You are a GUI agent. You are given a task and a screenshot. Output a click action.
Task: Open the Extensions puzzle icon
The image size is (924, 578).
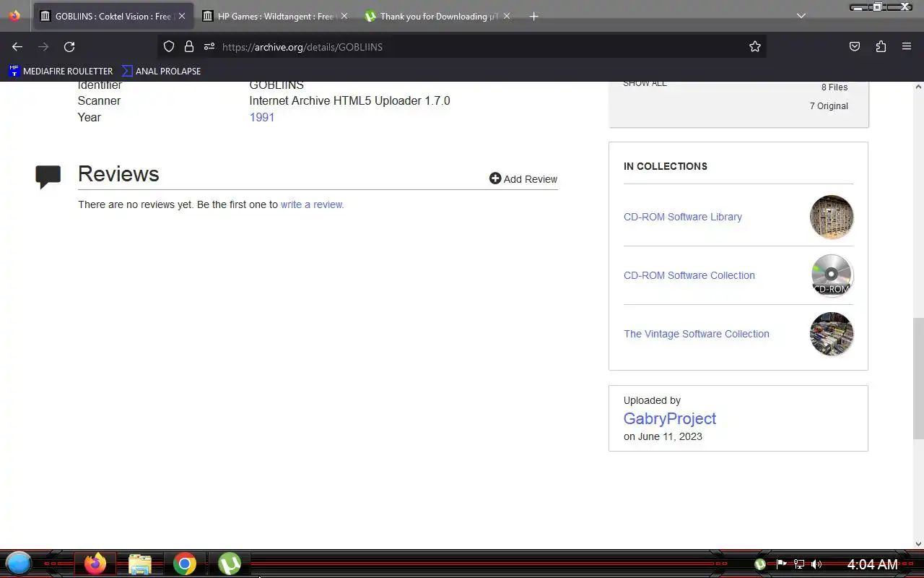tap(881, 46)
